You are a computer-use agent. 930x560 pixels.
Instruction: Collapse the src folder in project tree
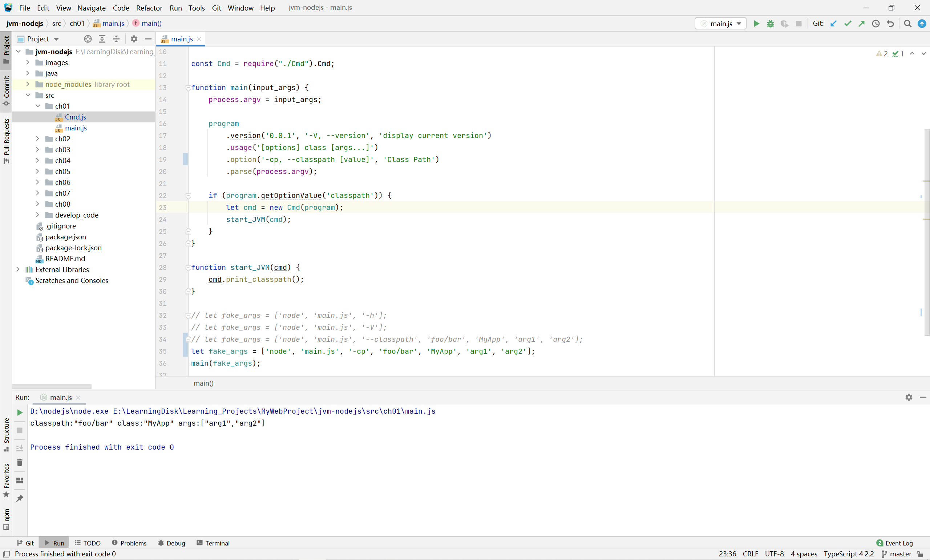28,95
